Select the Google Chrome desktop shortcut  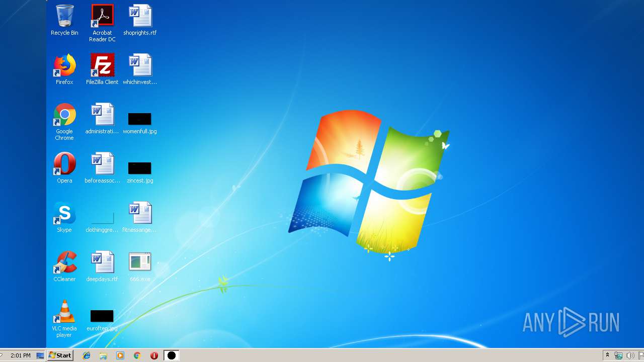[64, 122]
